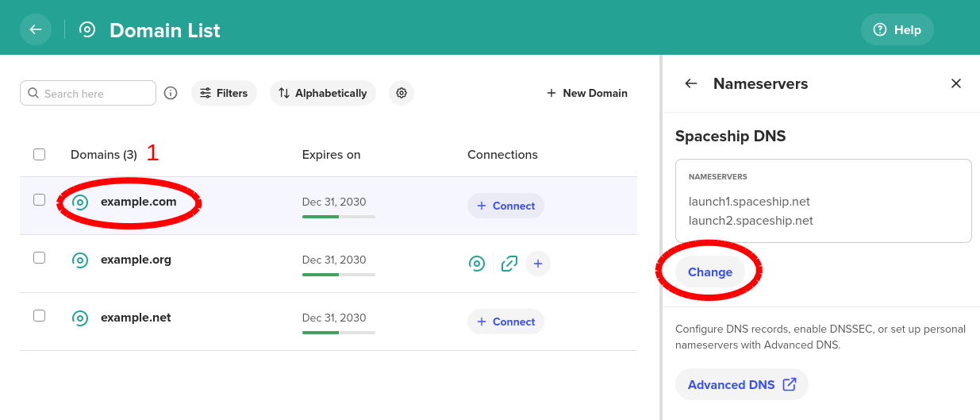Click the back arrow in the header
Viewport: 980px width, 420px height.
pos(35,29)
